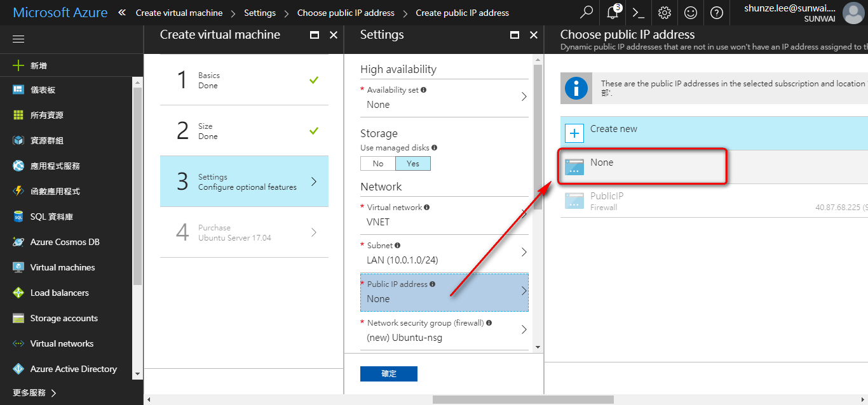Click the feedback smiley icon
Viewport: 868px width, 405px height.
(691, 13)
